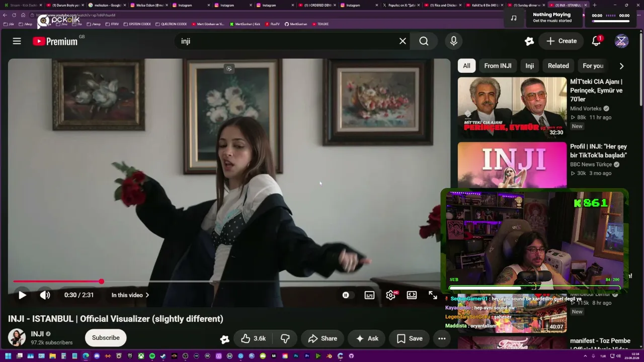
Task: Dislike the video
Action: pos(285,339)
